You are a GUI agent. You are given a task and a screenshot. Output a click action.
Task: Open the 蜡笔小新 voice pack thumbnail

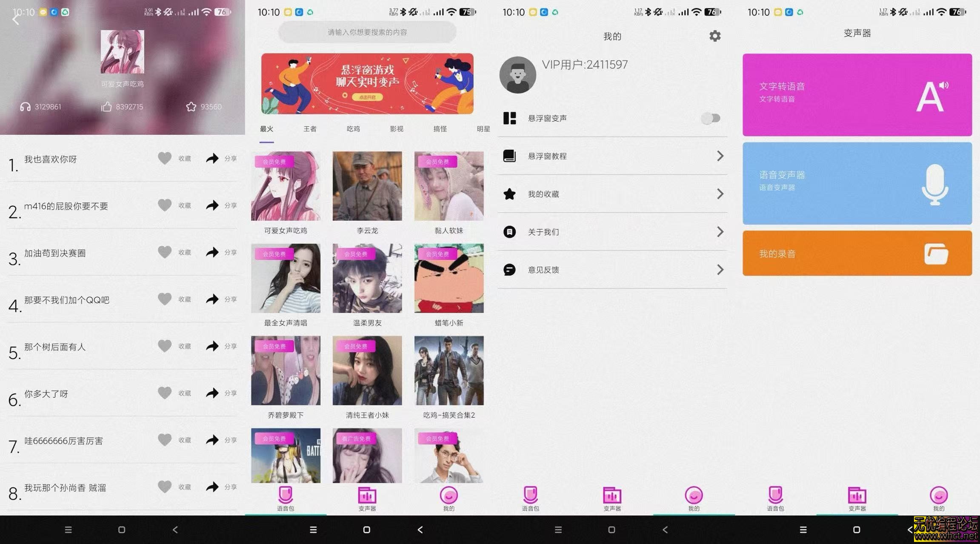click(x=449, y=278)
